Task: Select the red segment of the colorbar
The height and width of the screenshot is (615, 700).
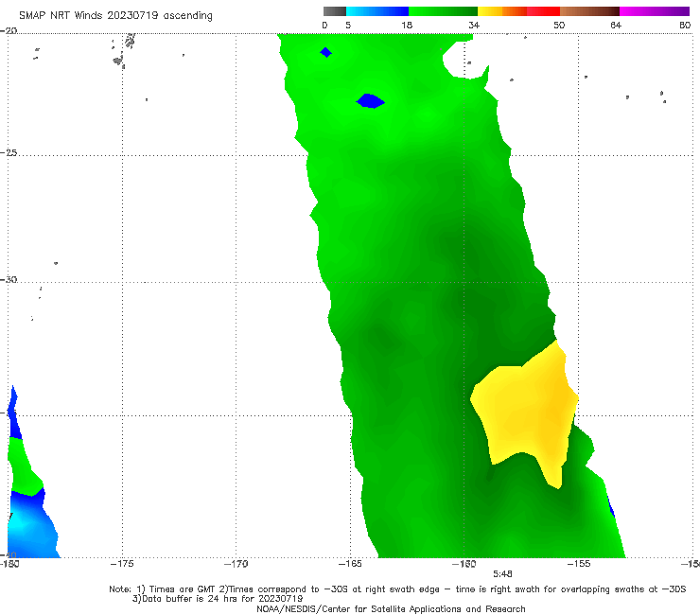Action: click(543, 11)
